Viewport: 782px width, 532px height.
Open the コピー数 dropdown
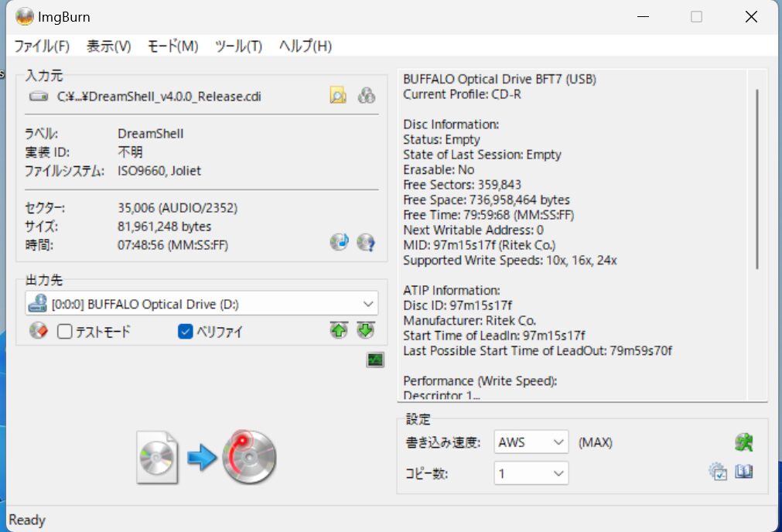(x=531, y=473)
